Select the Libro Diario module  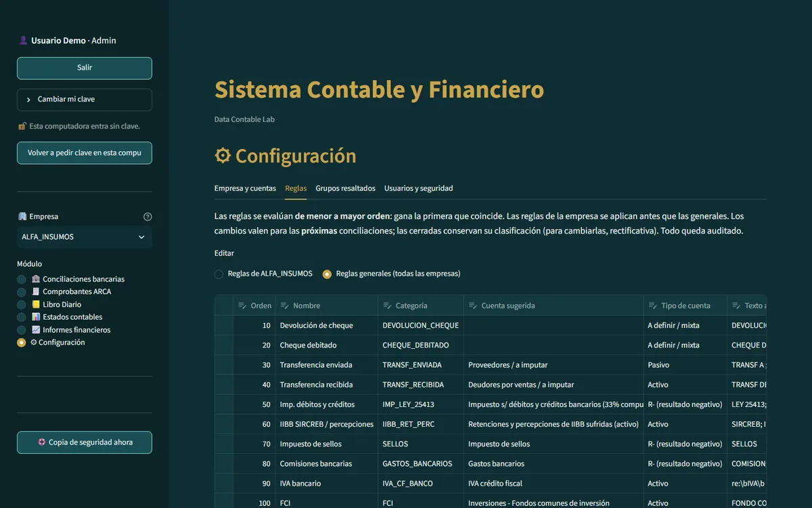click(x=49, y=305)
